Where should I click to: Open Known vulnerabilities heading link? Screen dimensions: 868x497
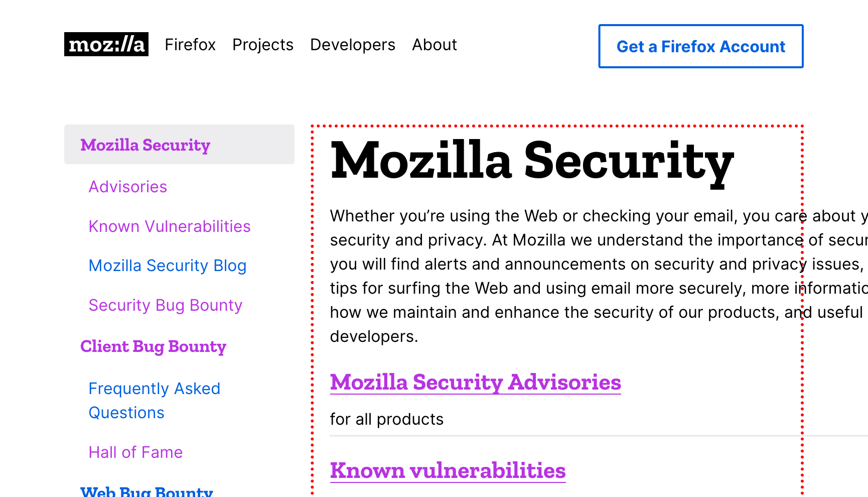coord(448,471)
